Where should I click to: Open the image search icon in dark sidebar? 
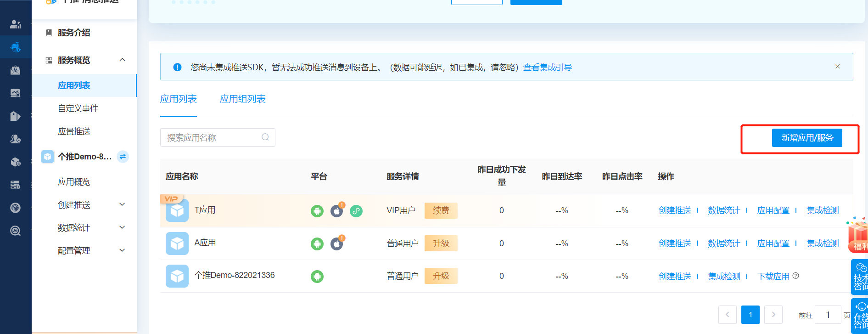click(x=16, y=93)
